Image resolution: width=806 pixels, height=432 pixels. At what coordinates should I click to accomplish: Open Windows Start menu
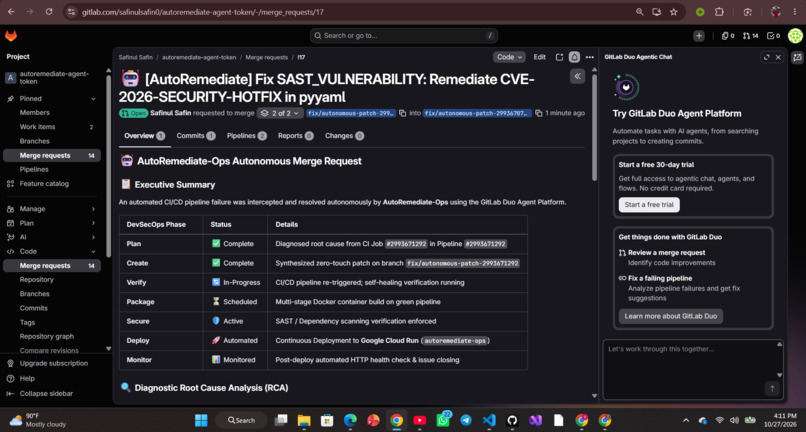201,420
